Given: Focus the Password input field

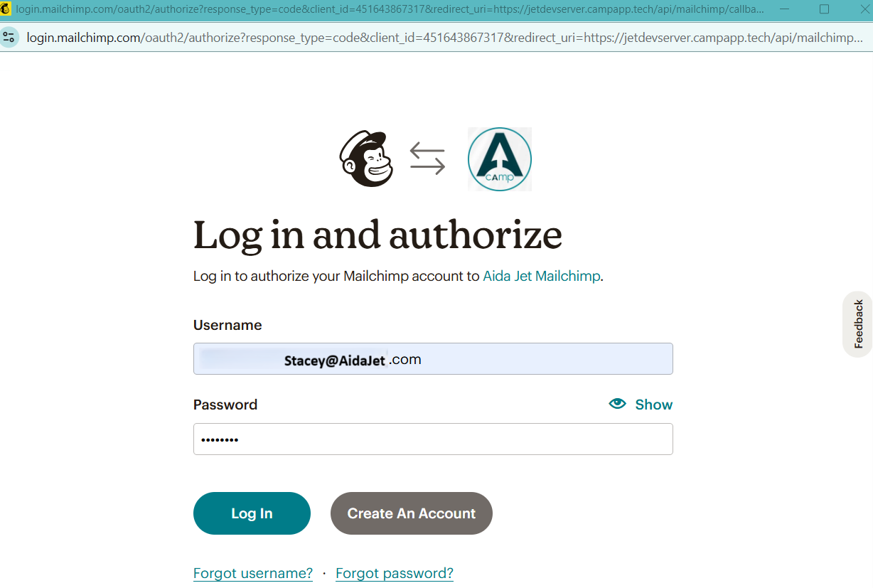Looking at the screenshot, I should [433, 439].
